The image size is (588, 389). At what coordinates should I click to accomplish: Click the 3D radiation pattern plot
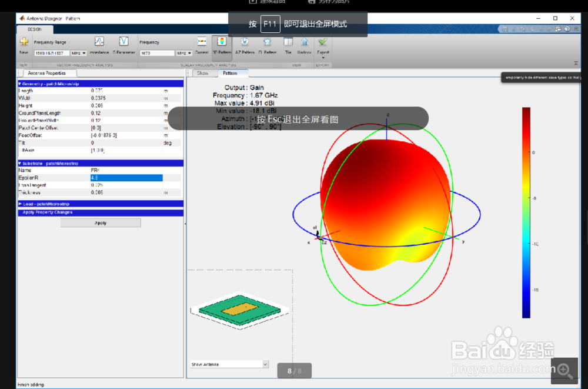386,205
